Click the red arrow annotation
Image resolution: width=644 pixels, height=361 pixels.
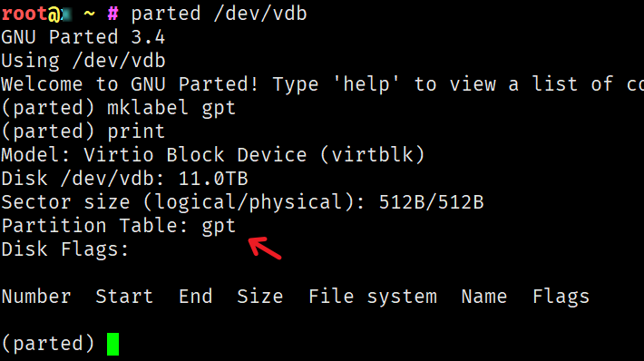pyautogui.click(x=265, y=248)
